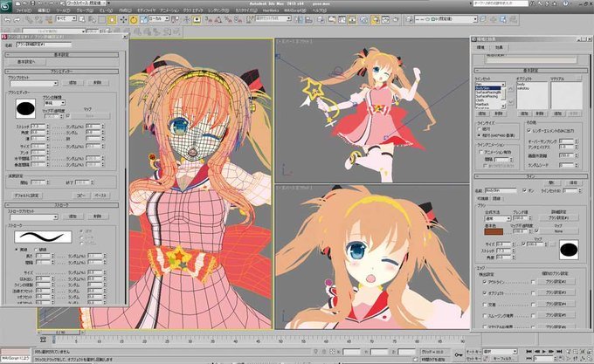Click 基本設定へ button in brush dialog
Image resolution: width=594 pixels, height=364 pixels.
(26, 62)
